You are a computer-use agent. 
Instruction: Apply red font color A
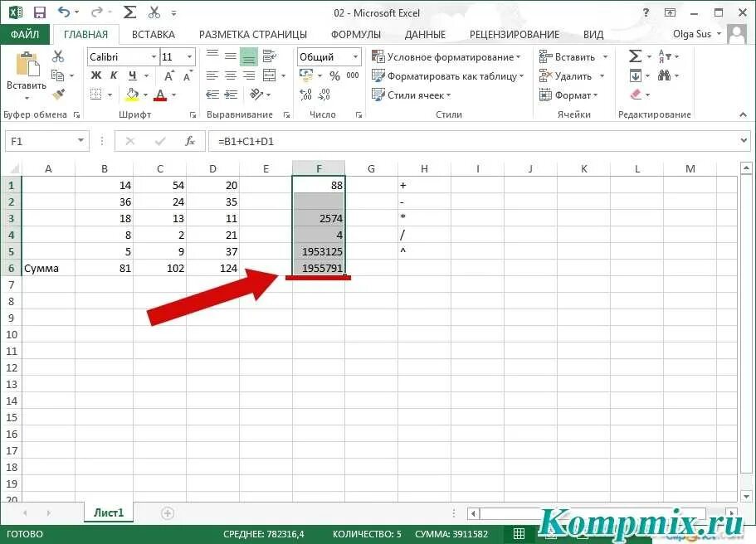(160, 95)
